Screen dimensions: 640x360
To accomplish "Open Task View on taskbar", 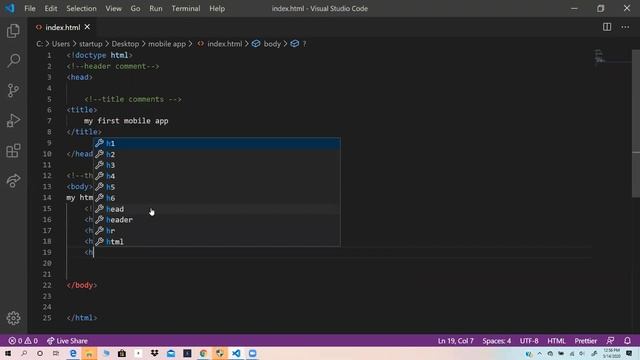I will coord(56,353).
